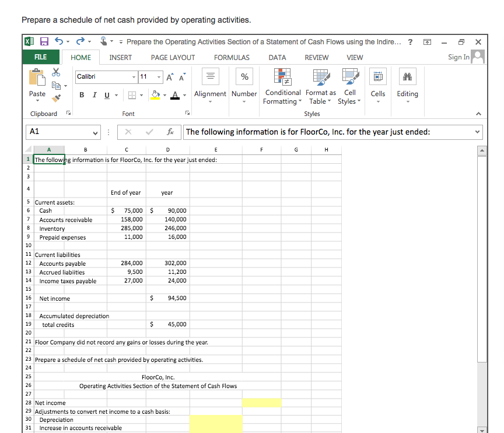
Task: Select the Format Painter brush
Action: click(57, 98)
